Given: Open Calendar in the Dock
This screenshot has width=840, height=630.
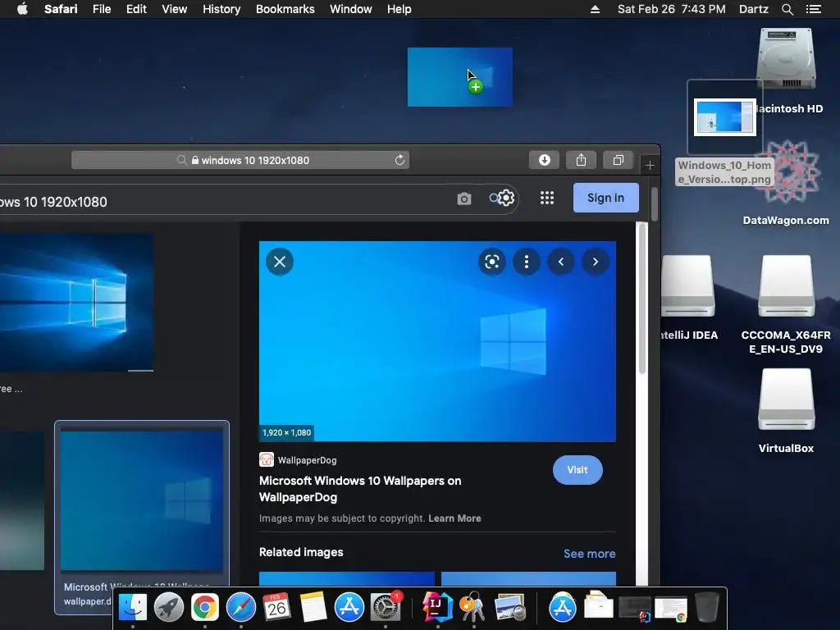Looking at the screenshot, I should coord(277,607).
